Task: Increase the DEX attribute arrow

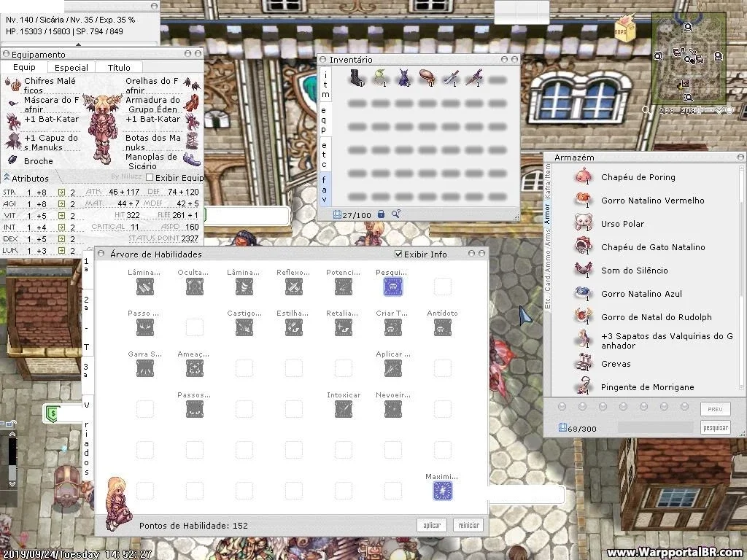Action: tap(61, 239)
